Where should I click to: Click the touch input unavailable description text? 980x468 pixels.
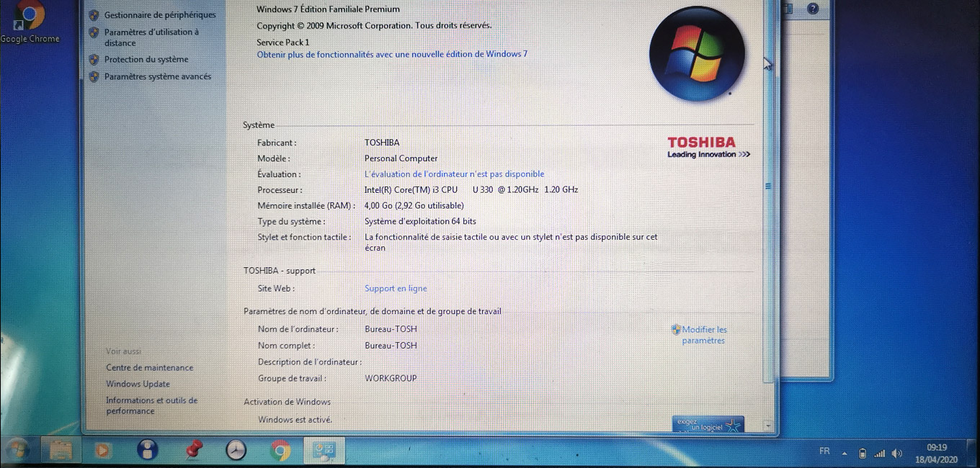point(511,242)
